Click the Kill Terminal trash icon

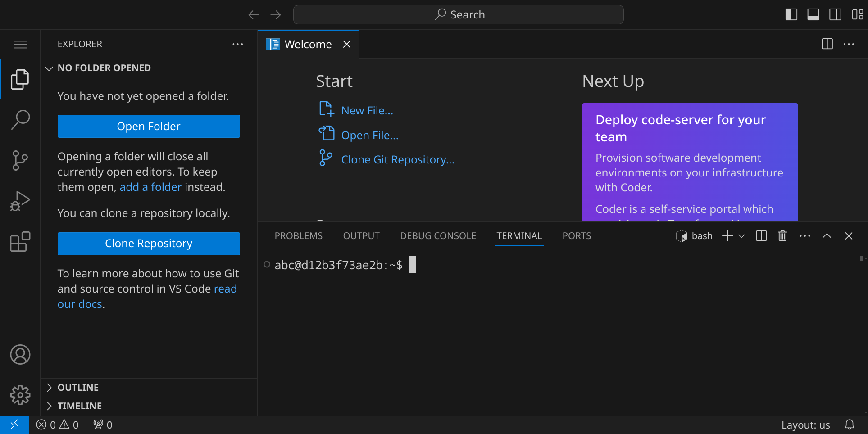782,236
